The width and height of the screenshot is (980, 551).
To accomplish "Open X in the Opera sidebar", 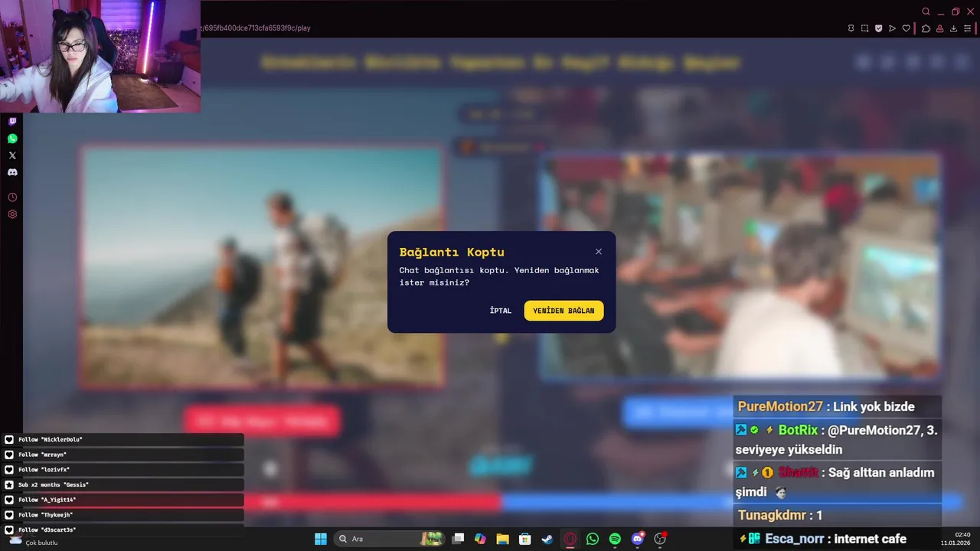I will [x=12, y=155].
